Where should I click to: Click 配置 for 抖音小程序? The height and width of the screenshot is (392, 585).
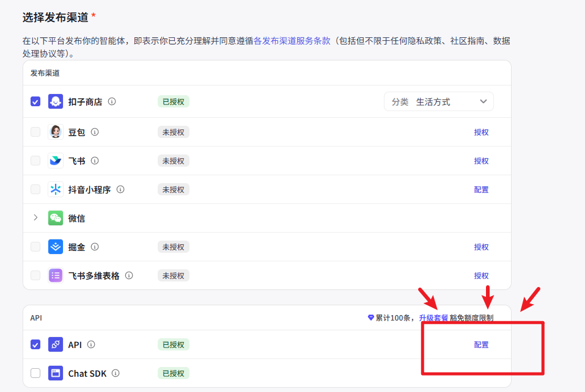[x=481, y=189]
